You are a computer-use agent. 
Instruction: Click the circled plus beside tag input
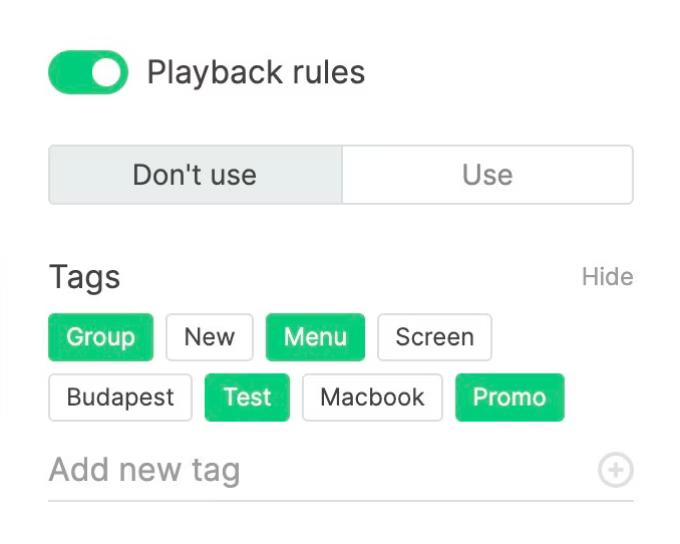point(615,470)
